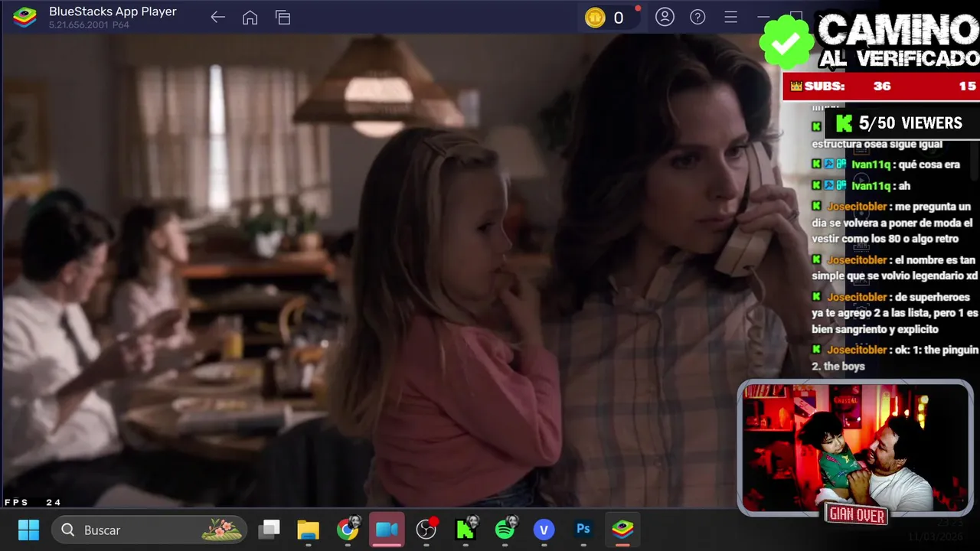Switch to OBS Studio on the taskbar

[x=426, y=530]
